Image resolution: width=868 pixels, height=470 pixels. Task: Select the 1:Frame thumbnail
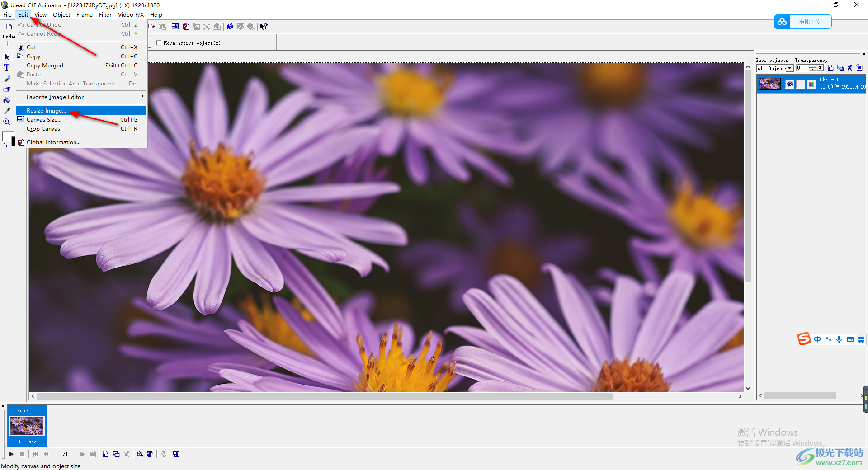(27, 426)
